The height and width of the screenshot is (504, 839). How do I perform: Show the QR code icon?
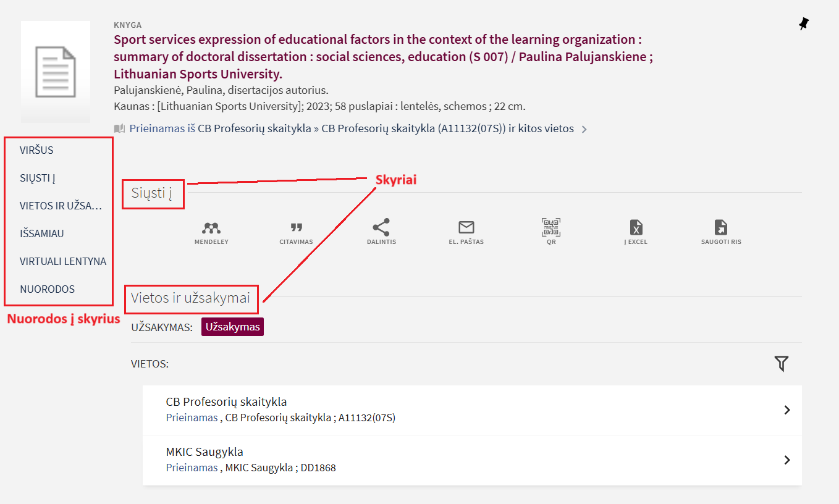pyautogui.click(x=550, y=227)
